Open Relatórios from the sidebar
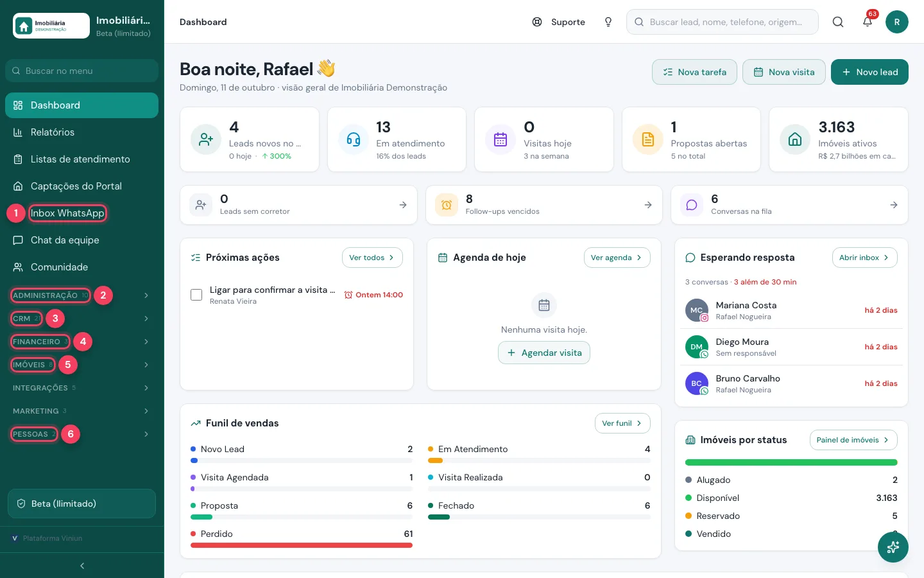 pyautogui.click(x=82, y=132)
